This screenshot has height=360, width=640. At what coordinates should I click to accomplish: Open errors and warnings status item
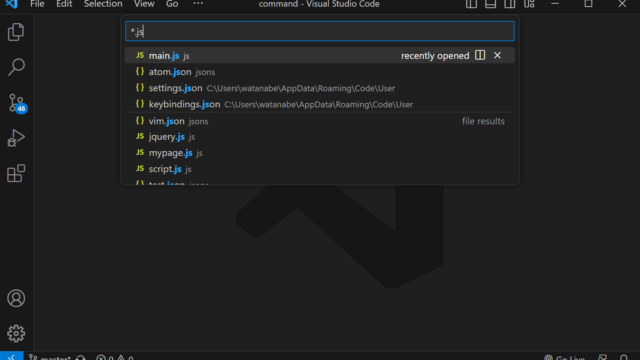(115, 357)
